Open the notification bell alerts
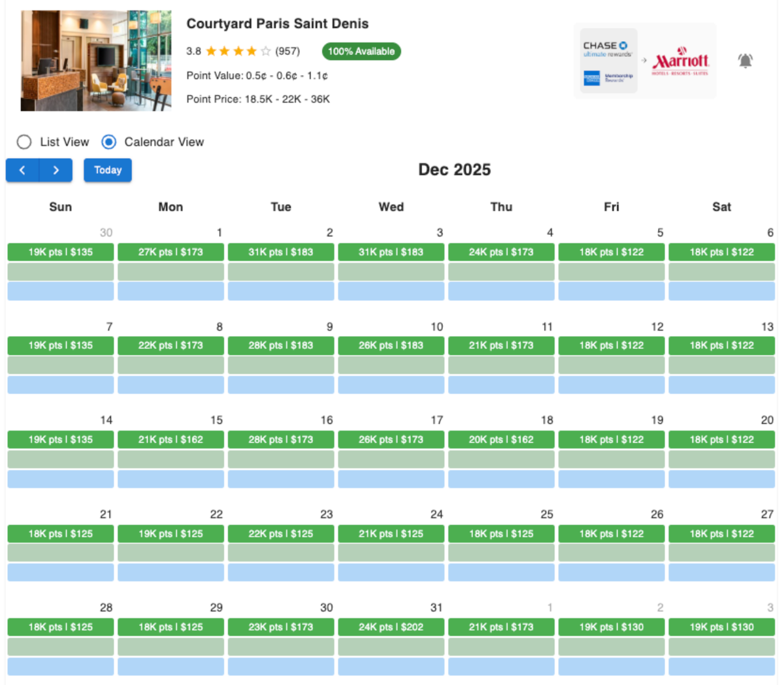Screen dimensions: 784x685 point(745,61)
